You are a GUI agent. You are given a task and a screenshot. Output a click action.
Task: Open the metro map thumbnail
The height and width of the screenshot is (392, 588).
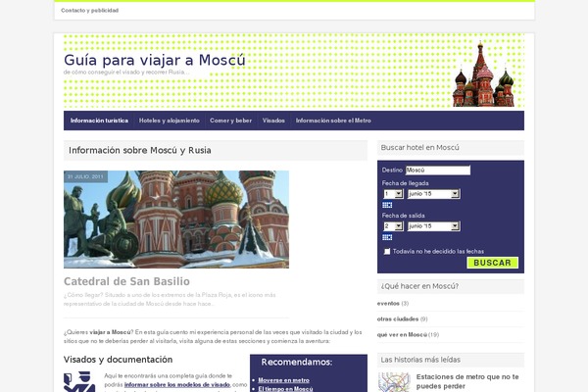pos(394,382)
